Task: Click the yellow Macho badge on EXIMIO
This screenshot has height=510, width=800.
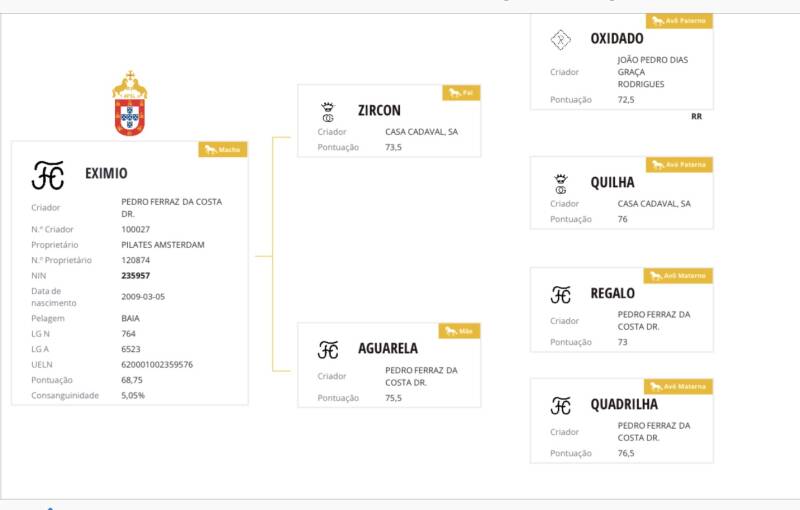Action: point(223,149)
